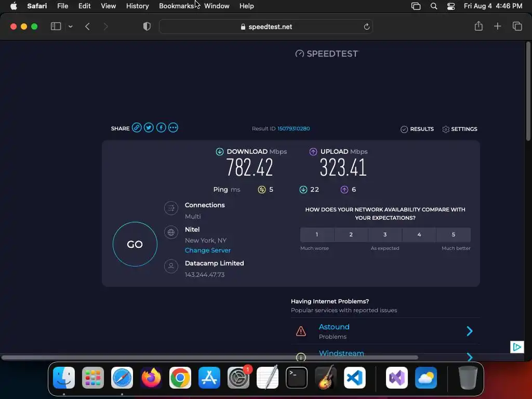Open the Safari share sheet

478,26
